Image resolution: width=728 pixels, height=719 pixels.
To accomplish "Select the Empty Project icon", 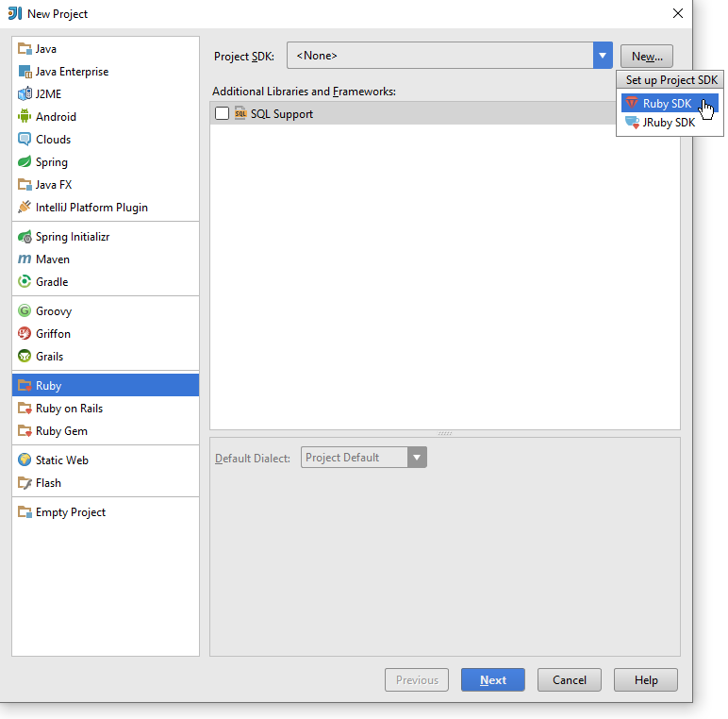I will (x=25, y=511).
